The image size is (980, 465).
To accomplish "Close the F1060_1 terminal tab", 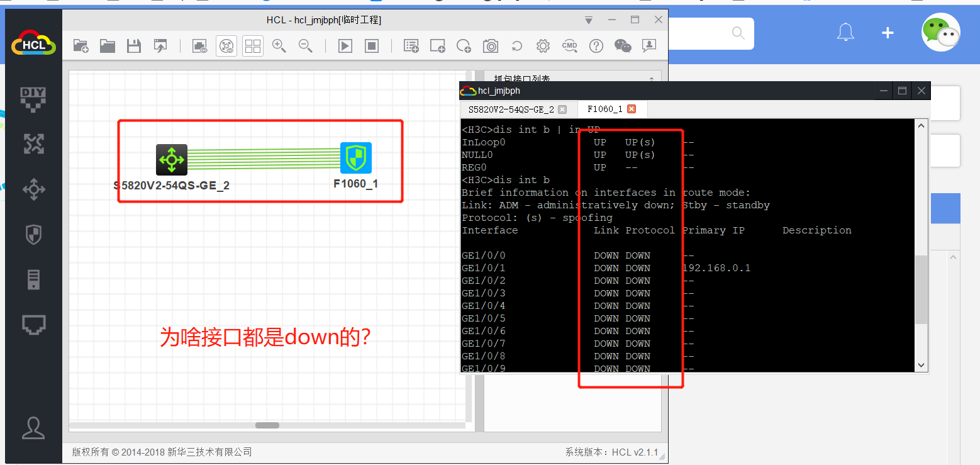I will click(x=632, y=109).
